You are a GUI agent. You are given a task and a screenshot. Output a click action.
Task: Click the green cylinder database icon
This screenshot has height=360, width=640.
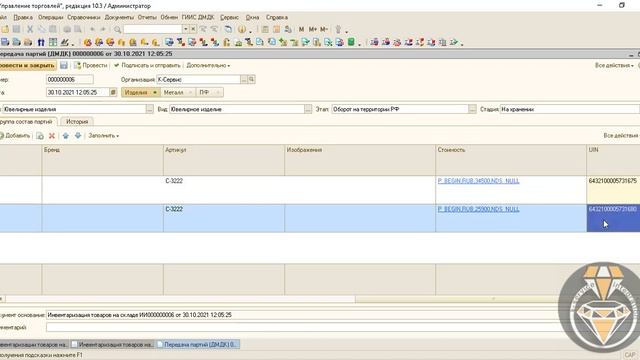[x=351, y=42]
